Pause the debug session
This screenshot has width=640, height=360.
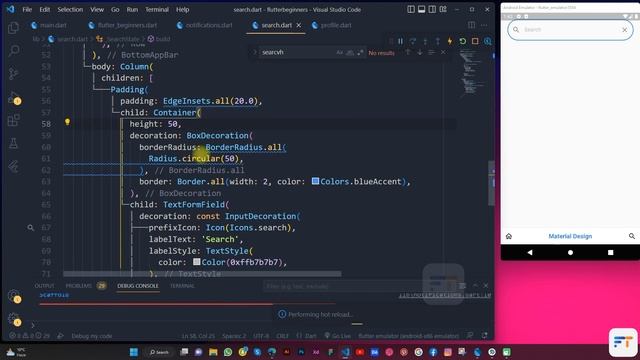tap(400, 41)
